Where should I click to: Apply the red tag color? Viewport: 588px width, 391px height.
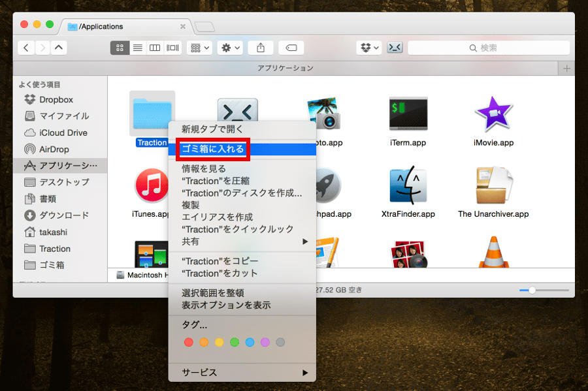(x=189, y=342)
